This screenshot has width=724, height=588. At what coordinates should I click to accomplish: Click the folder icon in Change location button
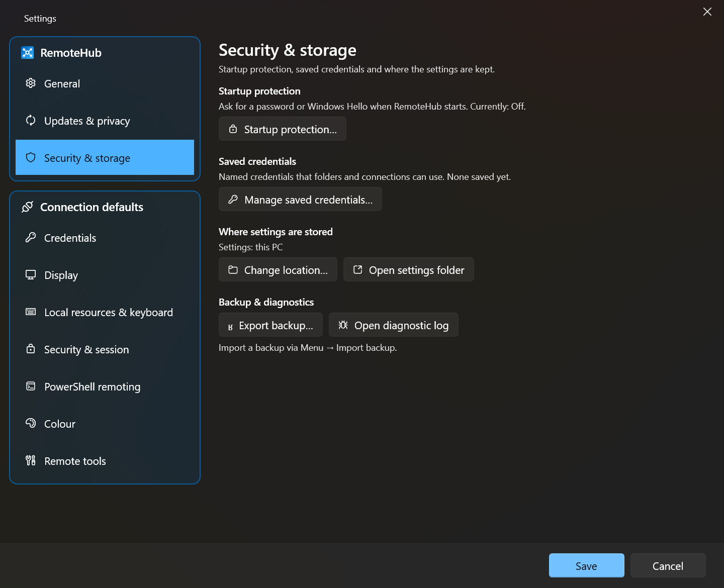pyautogui.click(x=233, y=270)
